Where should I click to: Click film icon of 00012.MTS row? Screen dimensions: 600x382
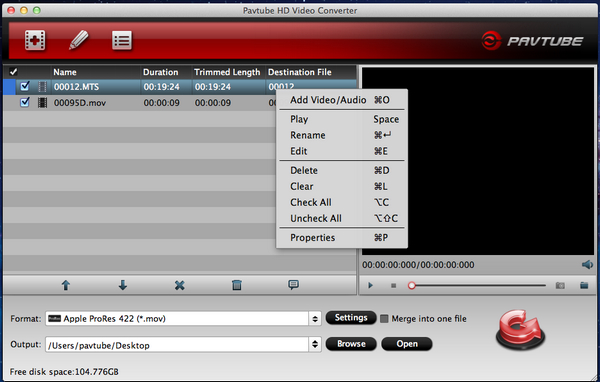[x=42, y=87]
